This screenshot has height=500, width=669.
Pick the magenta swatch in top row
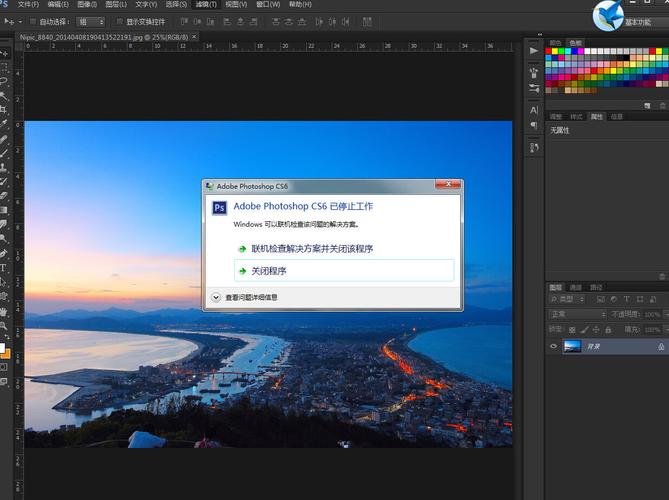click(x=581, y=51)
